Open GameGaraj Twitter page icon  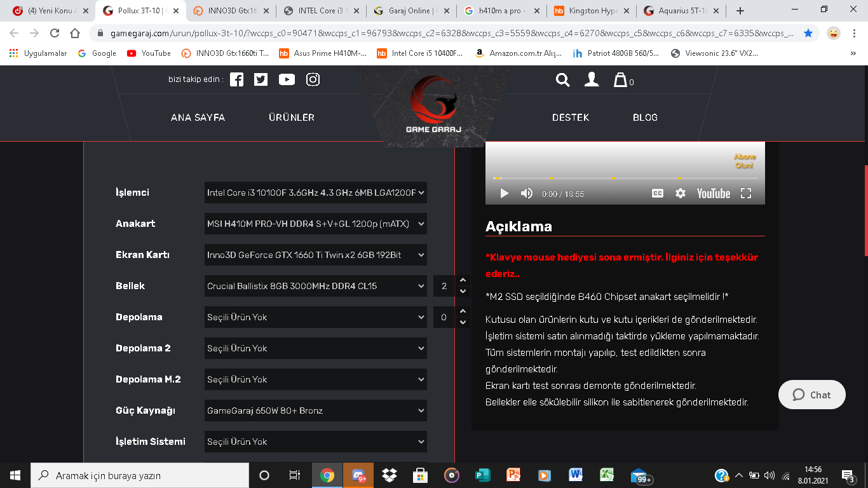[x=261, y=79]
